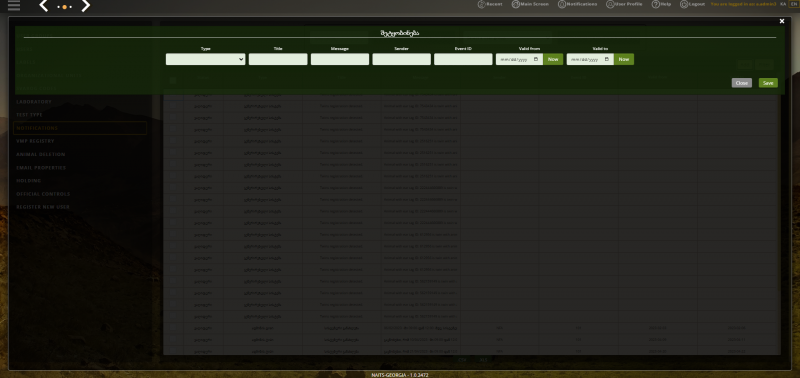Set Valid from to Now

(553, 59)
